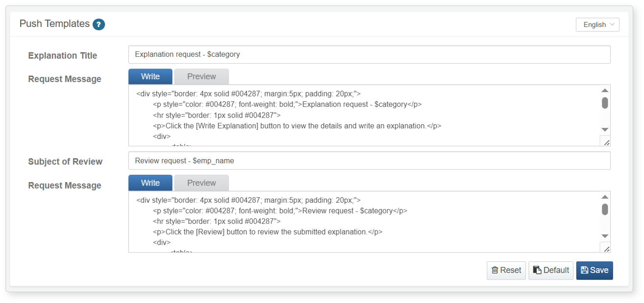The height and width of the screenshot is (303, 644).
Task: Click the review editor resize handle
Action: (x=605, y=247)
